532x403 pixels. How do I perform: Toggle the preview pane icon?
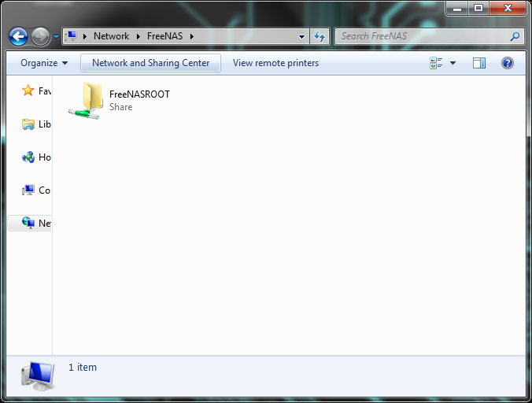tap(479, 63)
